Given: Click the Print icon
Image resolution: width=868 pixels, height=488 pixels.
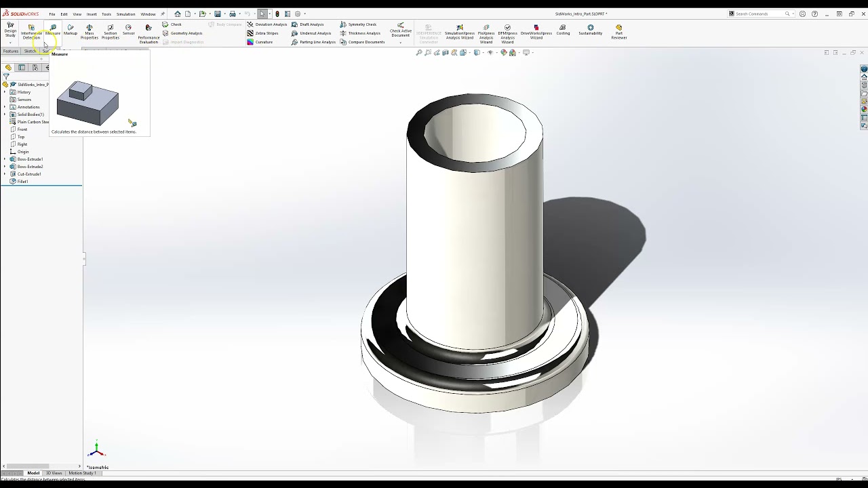Looking at the screenshot, I should pos(233,14).
